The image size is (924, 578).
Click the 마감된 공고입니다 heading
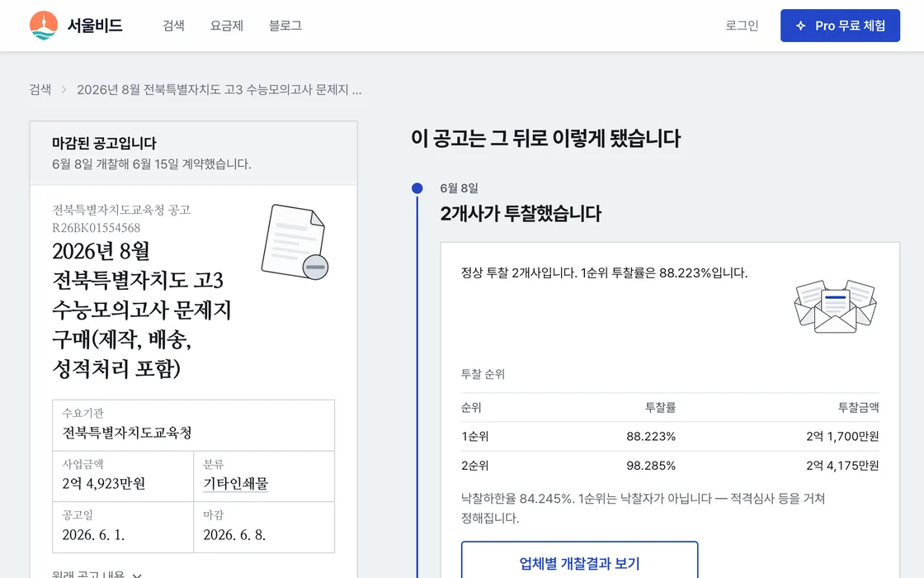point(104,143)
